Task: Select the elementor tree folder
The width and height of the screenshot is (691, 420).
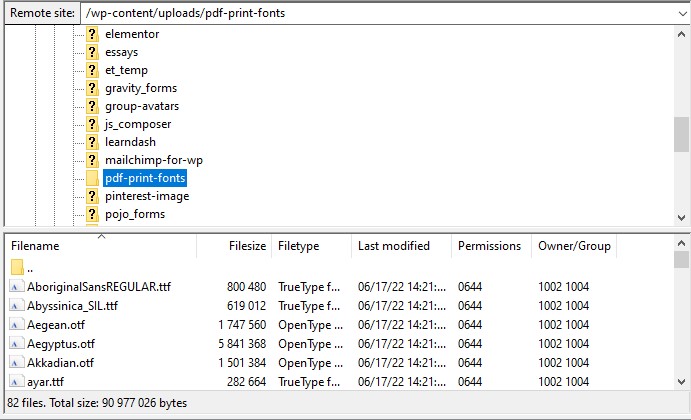Action: pos(132,34)
